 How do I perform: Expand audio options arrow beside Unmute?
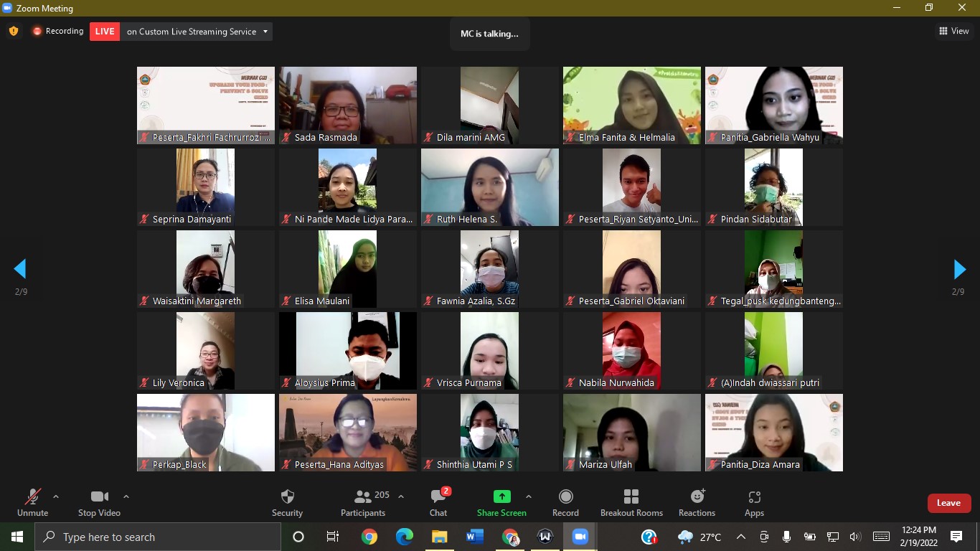click(56, 496)
